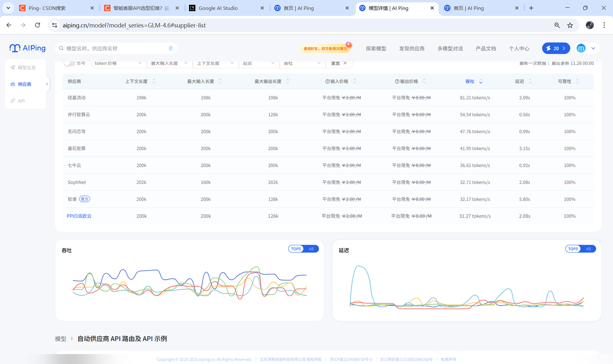Open the PPIO派欧云 supplier link

79,216
